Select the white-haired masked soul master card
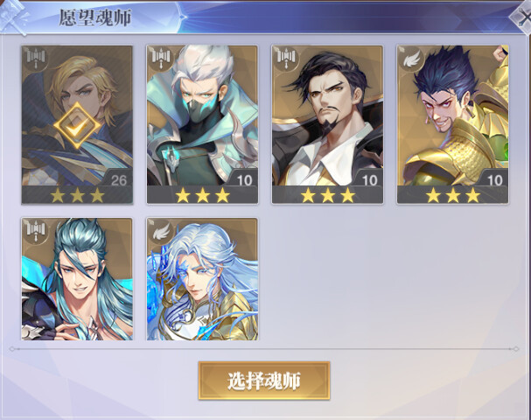Viewport: 531px width, 420px height. 202,124
